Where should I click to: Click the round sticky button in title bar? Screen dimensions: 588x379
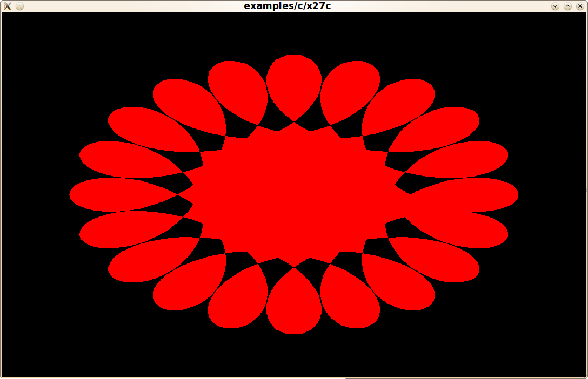pyautogui.click(x=19, y=6)
